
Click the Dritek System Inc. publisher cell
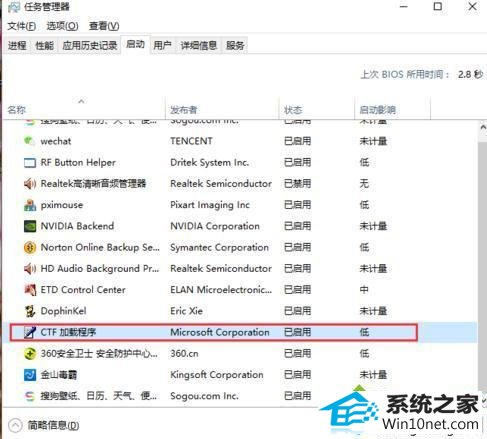click(x=210, y=163)
